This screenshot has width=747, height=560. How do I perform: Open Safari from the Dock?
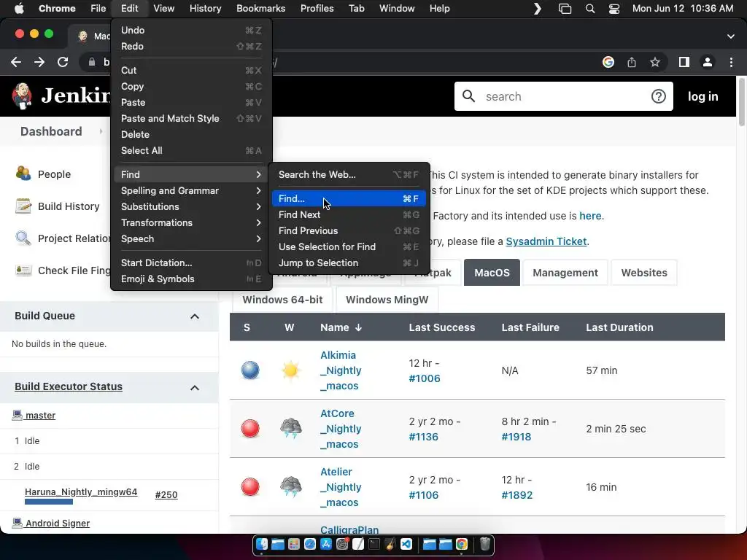point(309,544)
